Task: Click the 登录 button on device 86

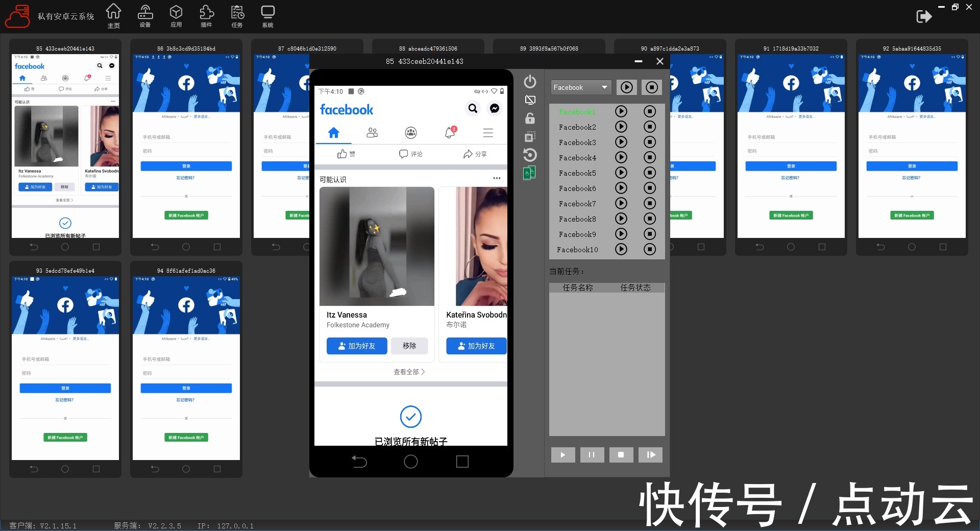Action: click(186, 166)
